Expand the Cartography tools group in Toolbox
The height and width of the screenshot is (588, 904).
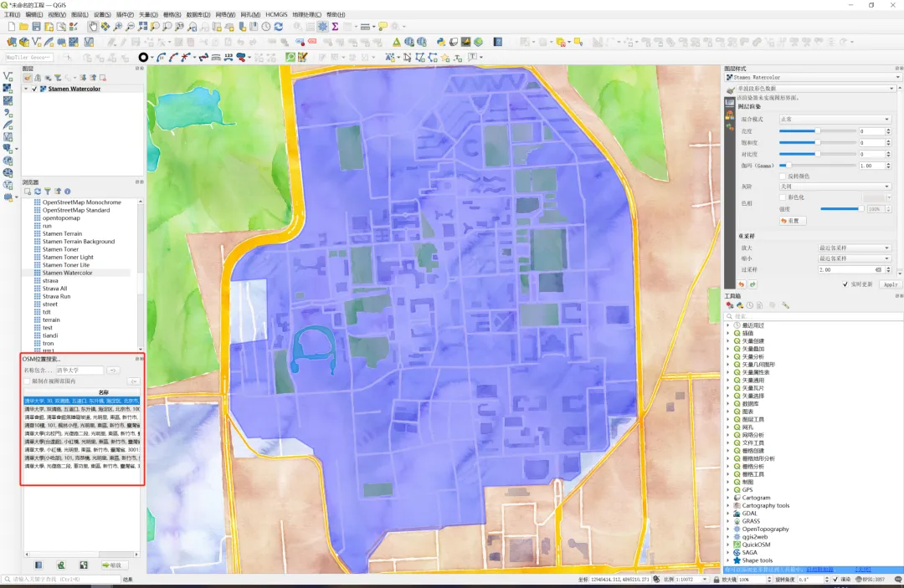point(727,506)
